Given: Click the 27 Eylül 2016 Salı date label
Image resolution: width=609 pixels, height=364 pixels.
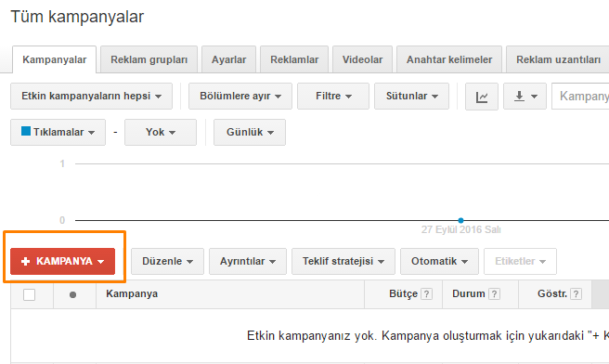Looking at the screenshot, I should [x=461, y=229].
